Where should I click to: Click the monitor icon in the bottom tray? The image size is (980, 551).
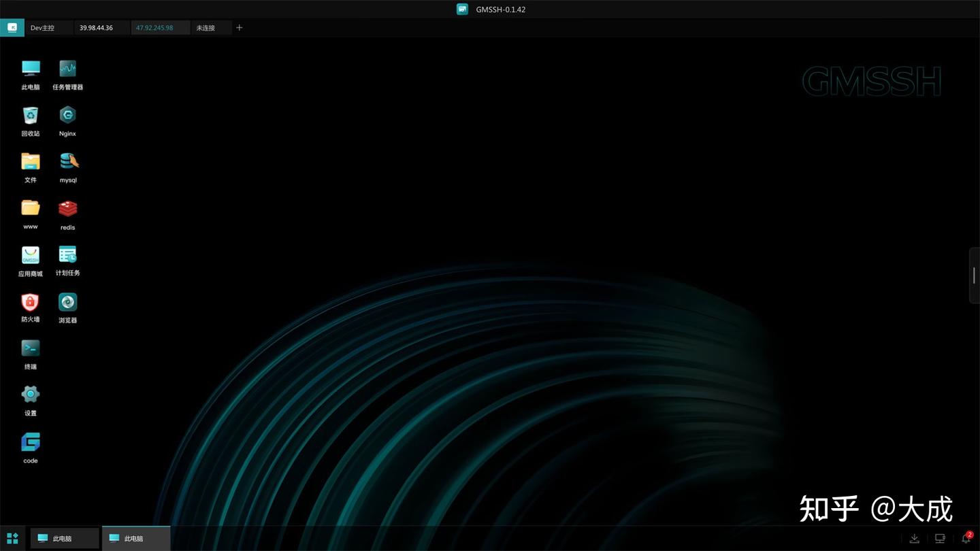pos(940,538)
